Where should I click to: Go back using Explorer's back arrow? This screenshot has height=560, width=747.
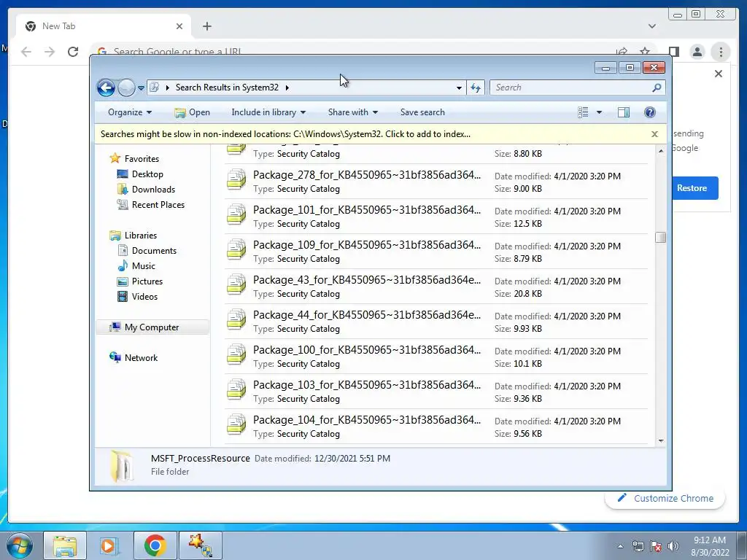click(106, 87)
